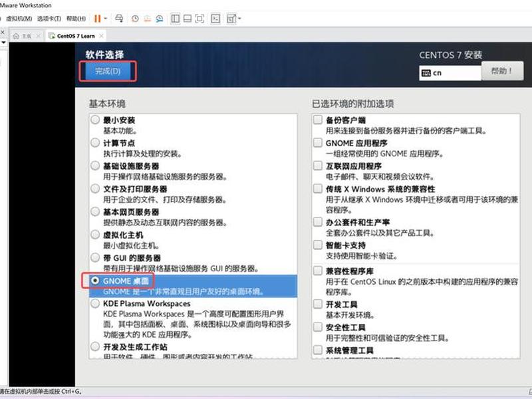Click the stretch guest display icon
This screenshot has height=399, width=532.
pos(231,19)
